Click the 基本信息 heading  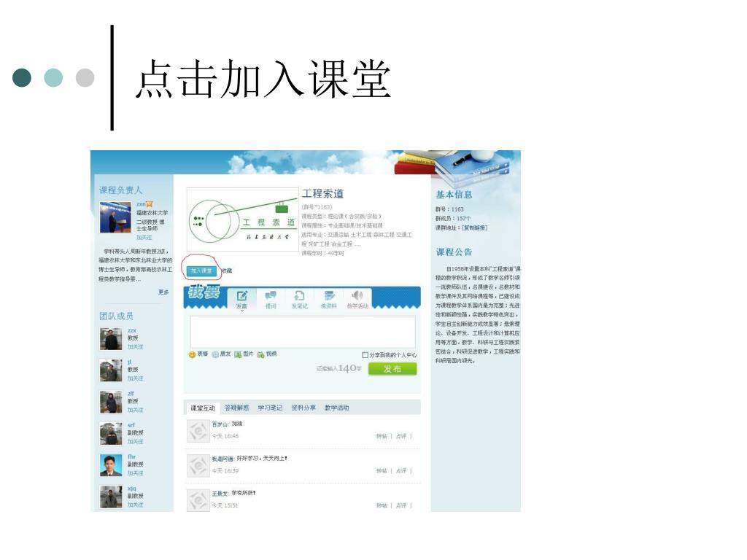454,195
